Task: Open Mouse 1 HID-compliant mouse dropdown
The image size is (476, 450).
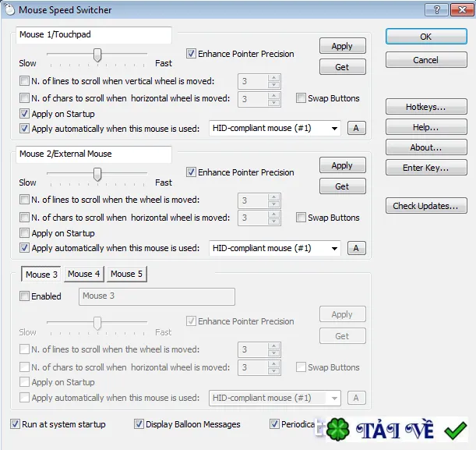Action: pos(275,128)
